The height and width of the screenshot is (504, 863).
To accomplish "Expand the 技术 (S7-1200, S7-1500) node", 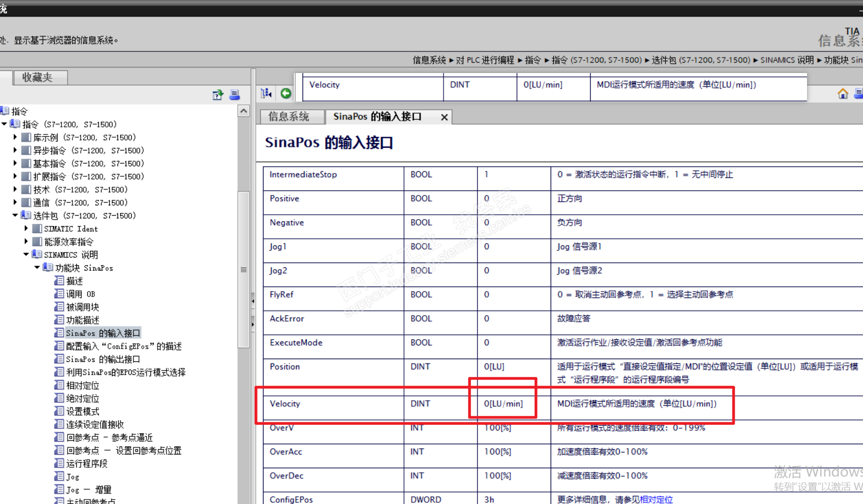I will click(15, 189).
